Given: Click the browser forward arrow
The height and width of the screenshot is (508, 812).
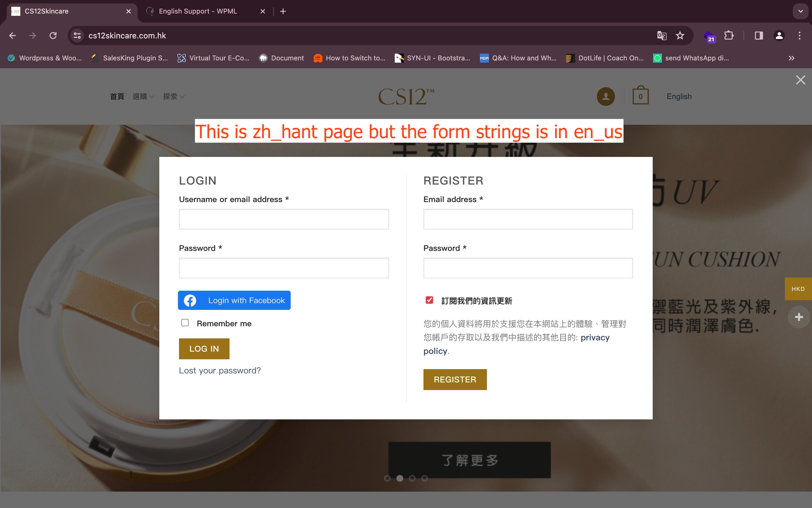Looking at the screenshot, I should tap(32, 36).
